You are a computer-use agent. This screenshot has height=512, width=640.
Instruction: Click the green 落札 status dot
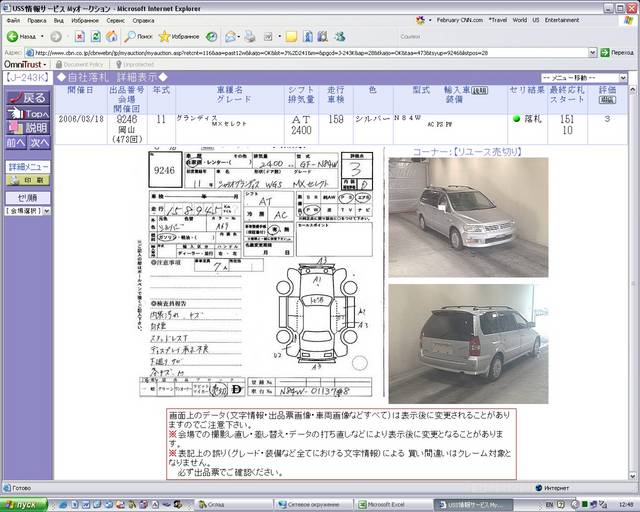click(x=516, y=119)
